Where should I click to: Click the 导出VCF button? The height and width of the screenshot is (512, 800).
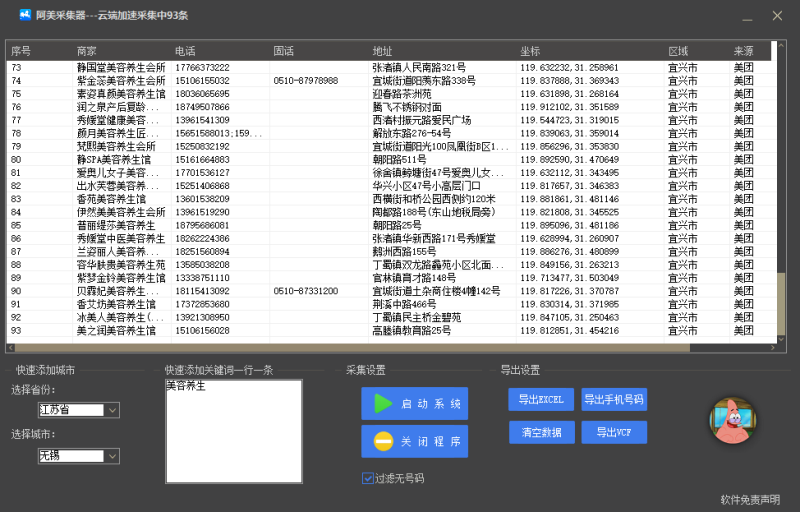pyautogui.click(x=614, y=433)
